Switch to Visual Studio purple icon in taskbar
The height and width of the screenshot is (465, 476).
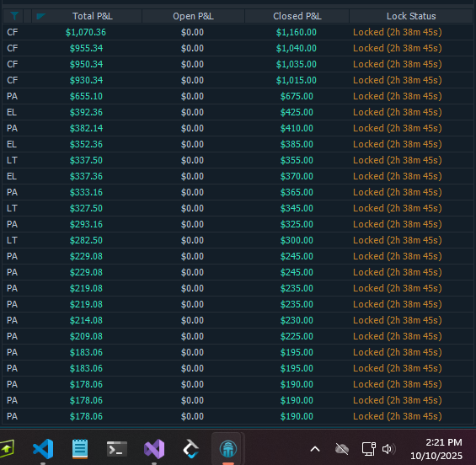click(x=154, y=449)
